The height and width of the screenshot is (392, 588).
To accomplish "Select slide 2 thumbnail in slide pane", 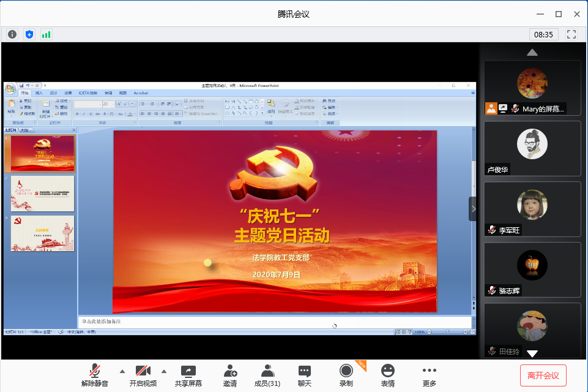I will click(x=42, y=194).
